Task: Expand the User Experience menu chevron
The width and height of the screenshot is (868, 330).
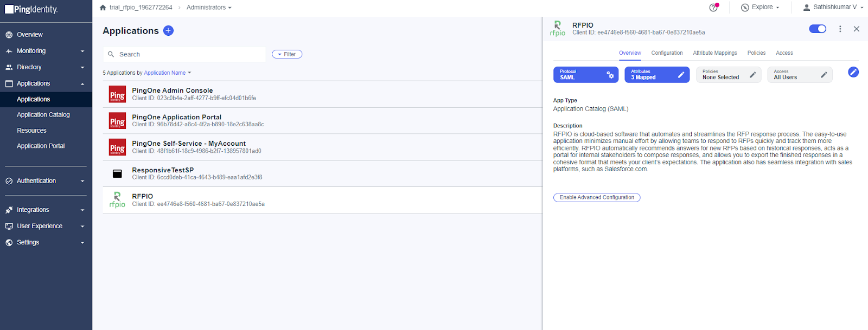Action: 82,227
